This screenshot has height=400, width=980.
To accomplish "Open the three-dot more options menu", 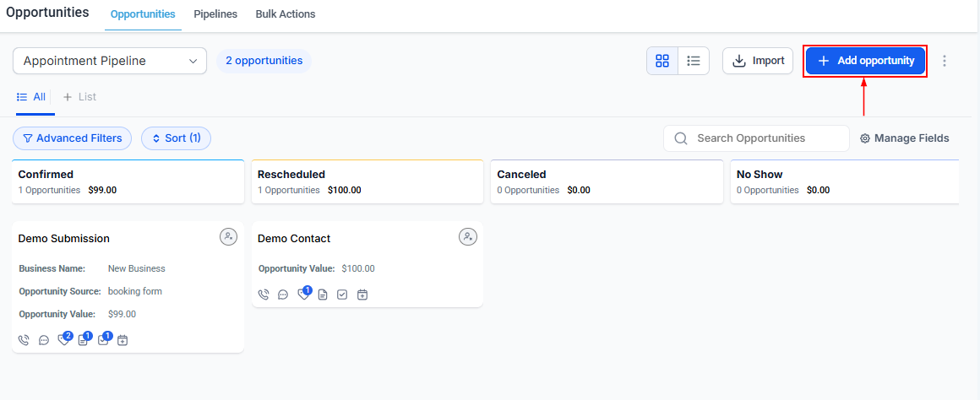I will [x=945, y=61].
